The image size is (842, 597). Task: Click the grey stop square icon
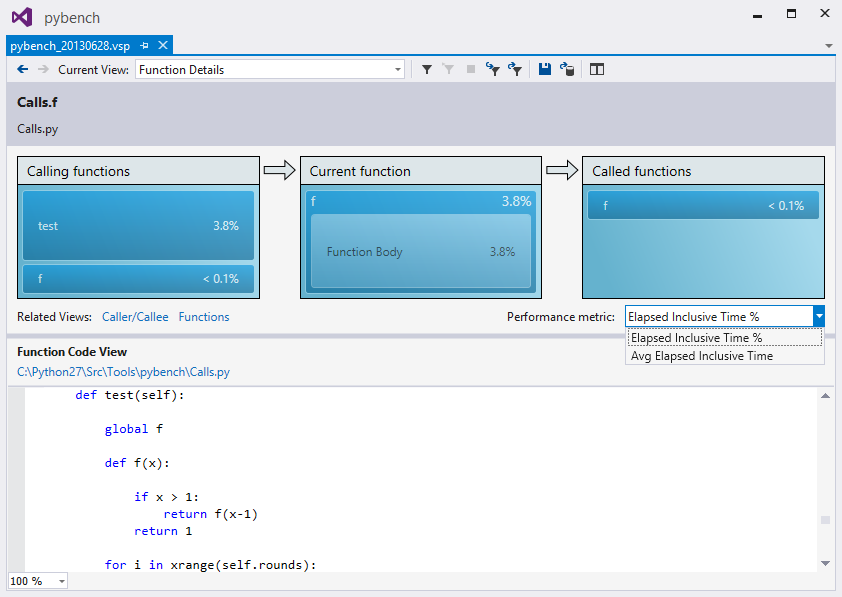470,69
